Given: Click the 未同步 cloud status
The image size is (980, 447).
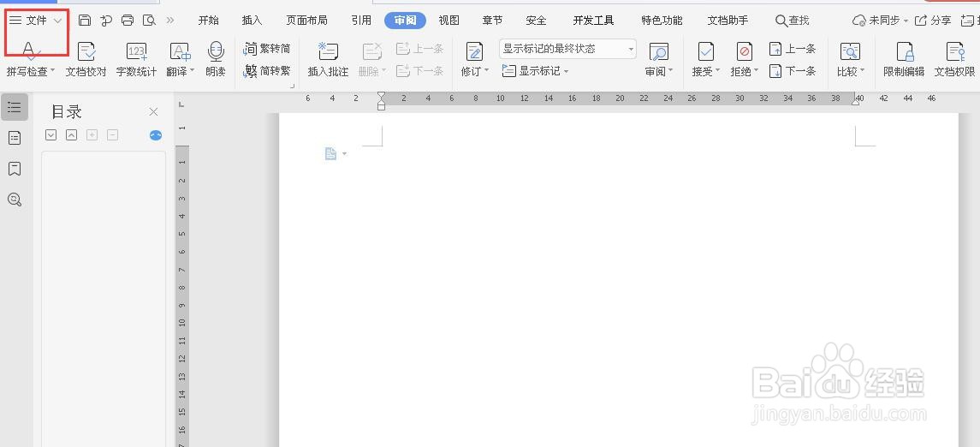Looking at the screenshot, I should point(880,21).
